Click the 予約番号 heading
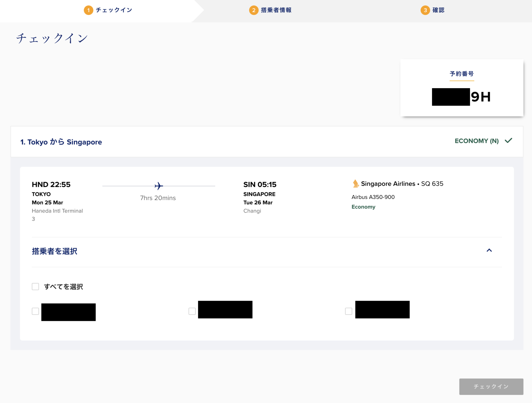This screenshot has width=532, height=403. (x=462, y=74)
